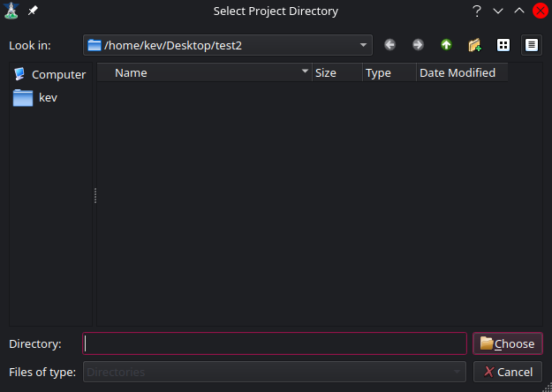
Task: Click the Choose button
Action: tap(508, 343)
